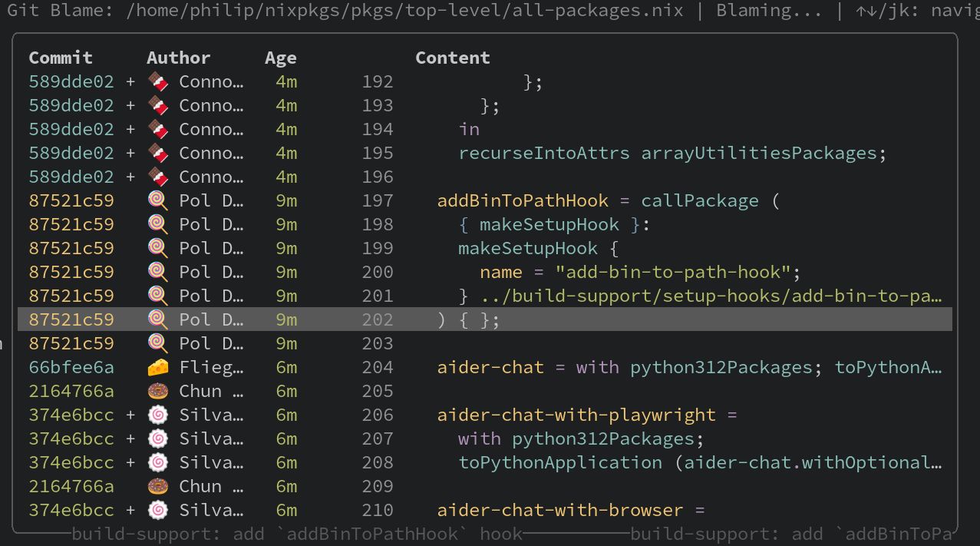Toggle blame details for commit 66bfee6a
The image size is (980, 546).
[71, 367]
